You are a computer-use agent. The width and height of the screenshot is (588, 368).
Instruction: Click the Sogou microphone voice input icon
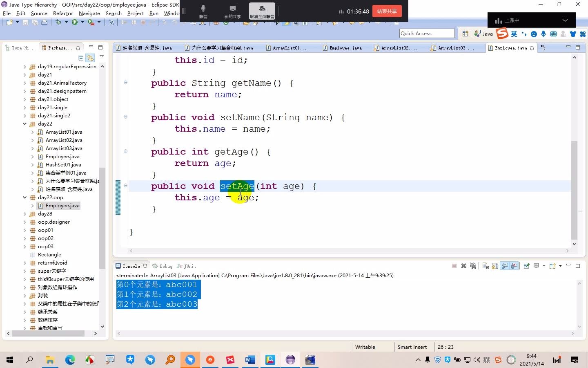[543, 34]
